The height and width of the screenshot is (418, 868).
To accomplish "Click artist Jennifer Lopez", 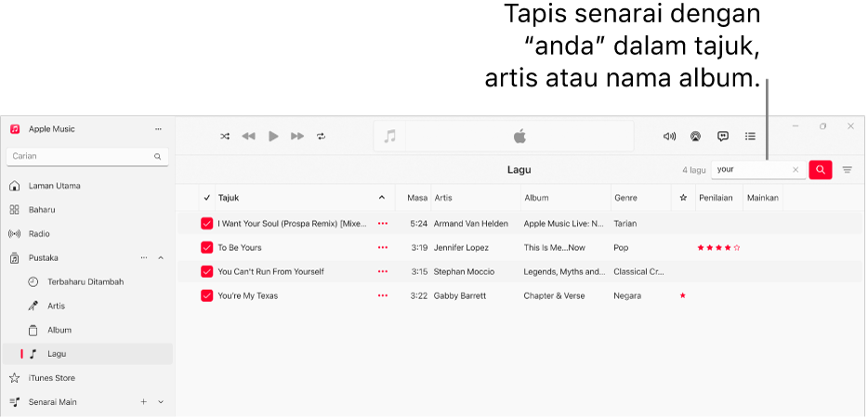I will coord(461,247).
